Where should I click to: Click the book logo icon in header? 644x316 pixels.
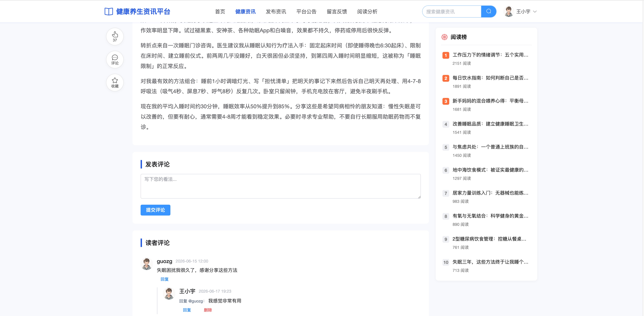click(109, 12)
